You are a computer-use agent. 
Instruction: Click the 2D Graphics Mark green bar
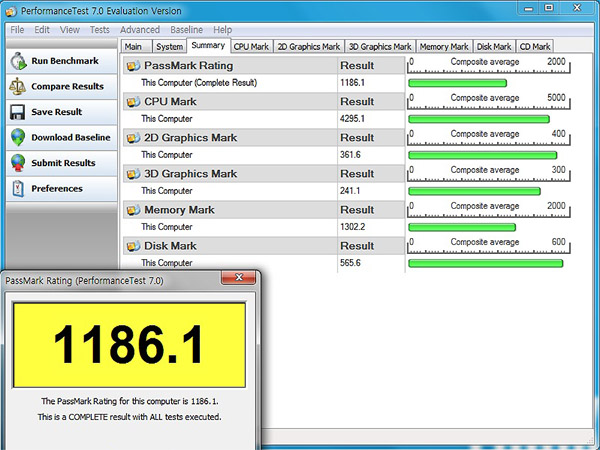pos(483,155)
